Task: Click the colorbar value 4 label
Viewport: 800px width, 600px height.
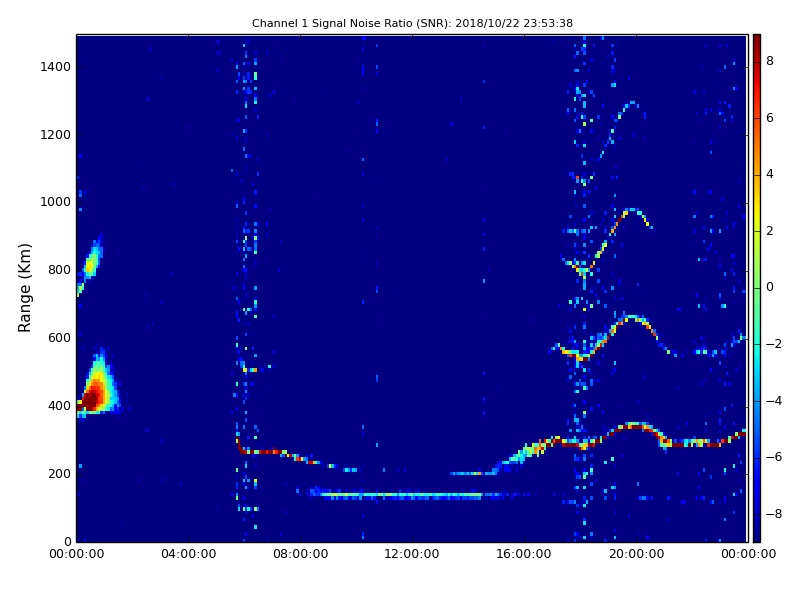Action: click(x=770, y=174)
